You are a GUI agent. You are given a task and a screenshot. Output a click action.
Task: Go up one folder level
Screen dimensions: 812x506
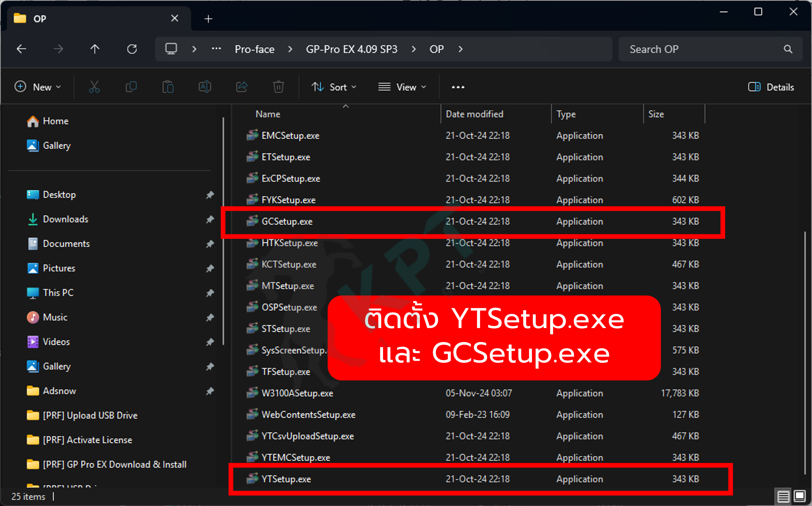click(95, 49)
